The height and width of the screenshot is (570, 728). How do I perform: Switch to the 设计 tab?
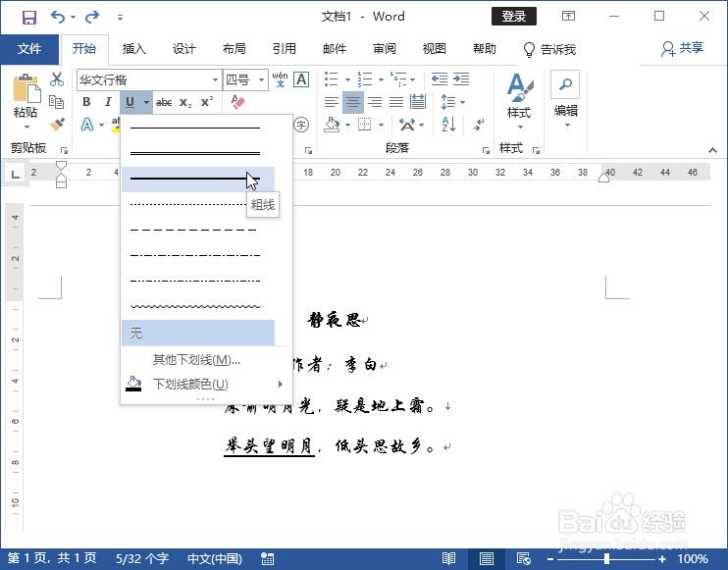pos(183,49)
